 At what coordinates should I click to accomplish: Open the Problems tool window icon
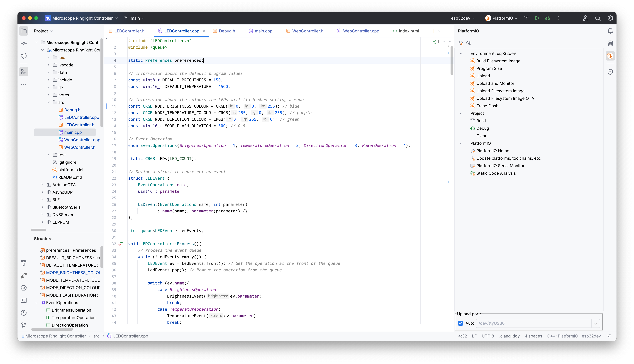pos(24,313)
